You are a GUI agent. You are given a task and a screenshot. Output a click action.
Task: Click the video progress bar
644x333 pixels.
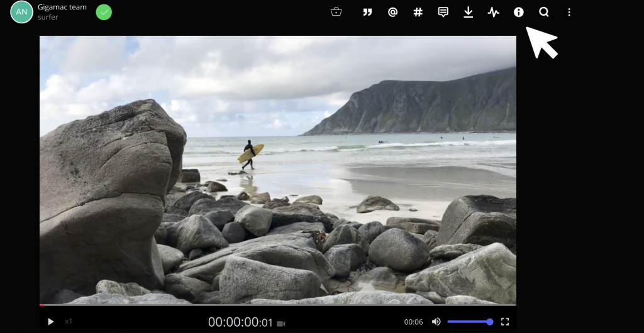point(277,305)
